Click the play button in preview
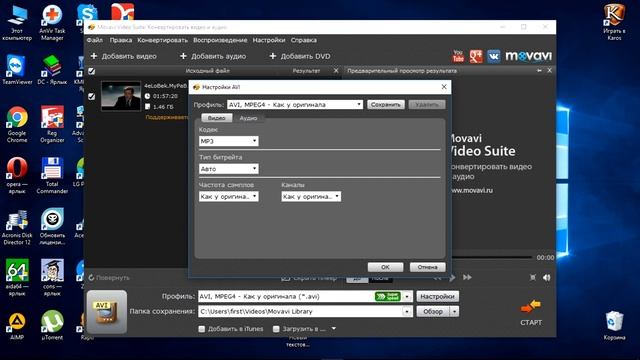640x360 pixels. point(452,278)
